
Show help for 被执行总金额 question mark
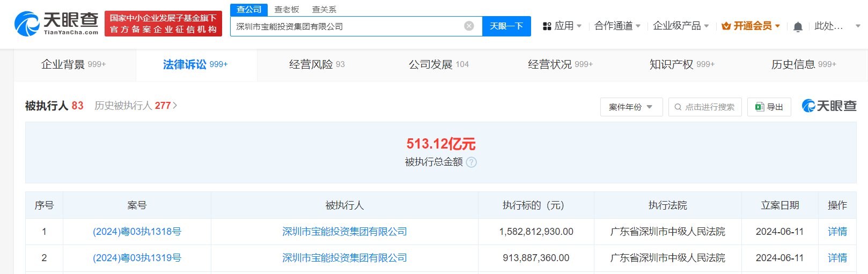point(471,162)
